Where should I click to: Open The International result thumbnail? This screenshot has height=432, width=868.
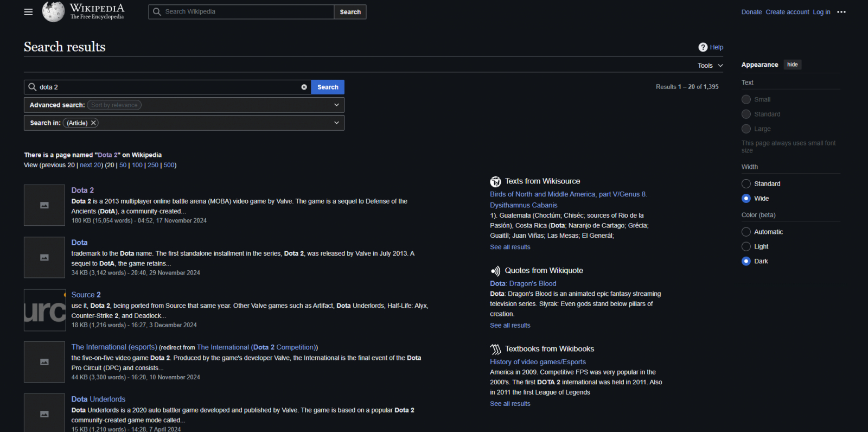click(44, 362)
